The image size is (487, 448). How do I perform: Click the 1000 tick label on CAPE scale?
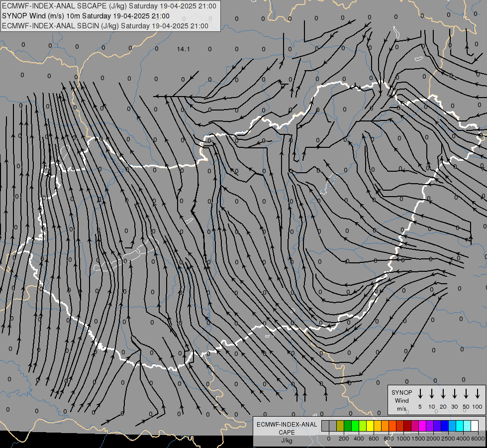click(403, 439)
